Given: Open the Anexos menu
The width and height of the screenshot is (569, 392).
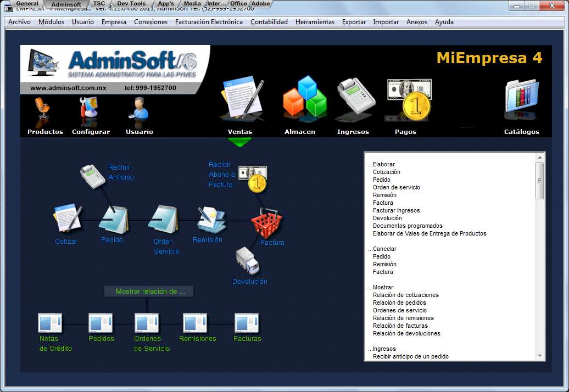Looking at the screenshot, I should click(x=416, y=22).
